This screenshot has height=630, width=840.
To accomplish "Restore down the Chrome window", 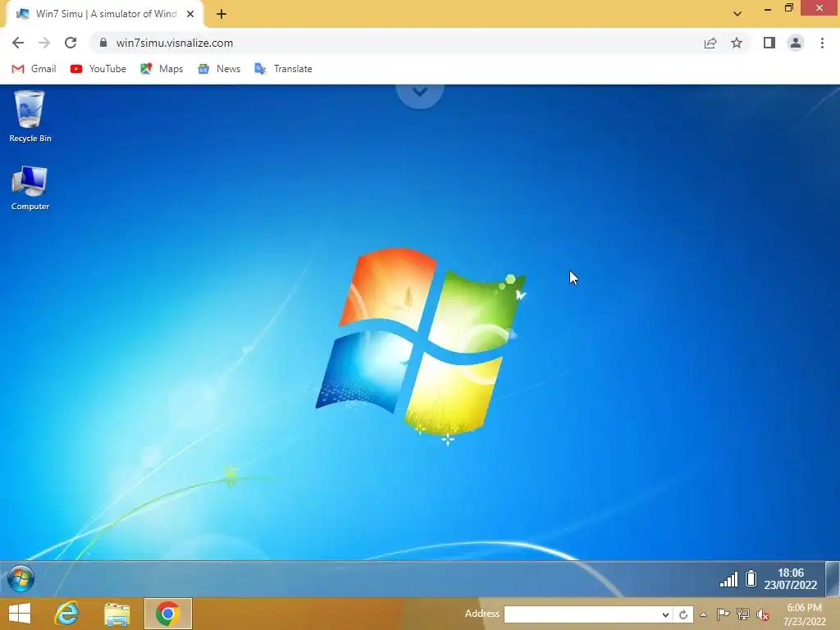I will tap(789, 8).
